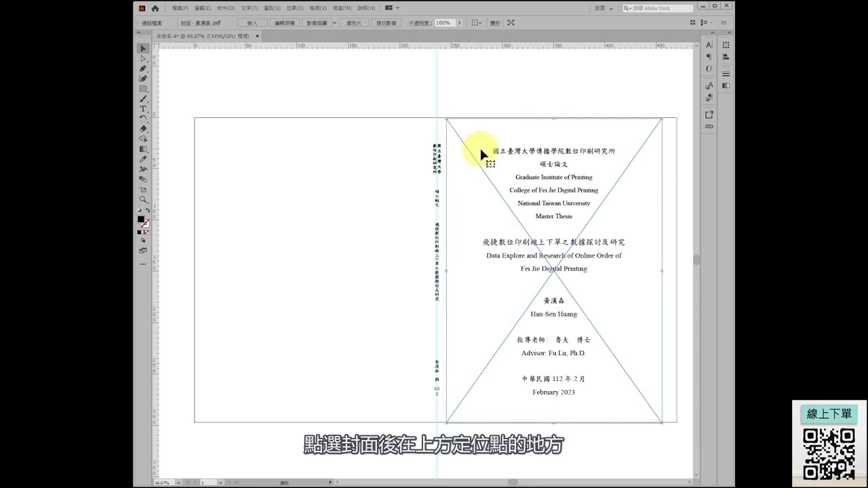Open the zoom level 66.67% dropdown
This screenshot has height=488, width=868.
(x=178, y=482)
